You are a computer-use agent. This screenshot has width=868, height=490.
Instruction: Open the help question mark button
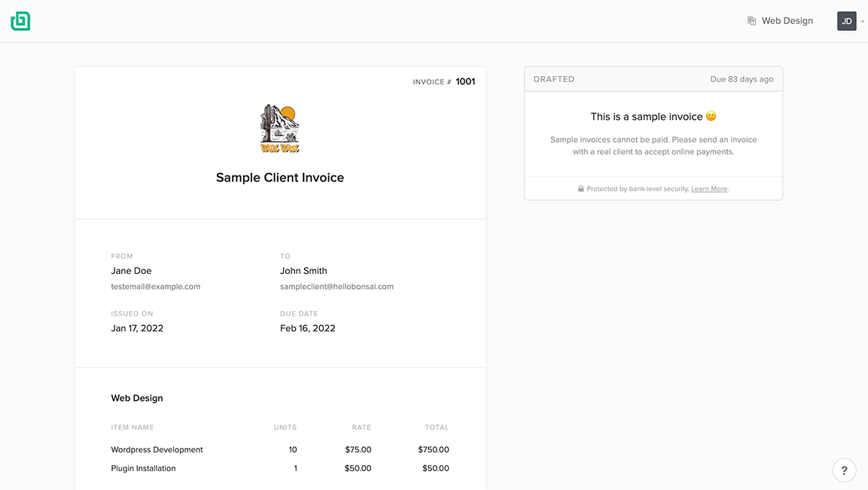[x=844, y=470]
